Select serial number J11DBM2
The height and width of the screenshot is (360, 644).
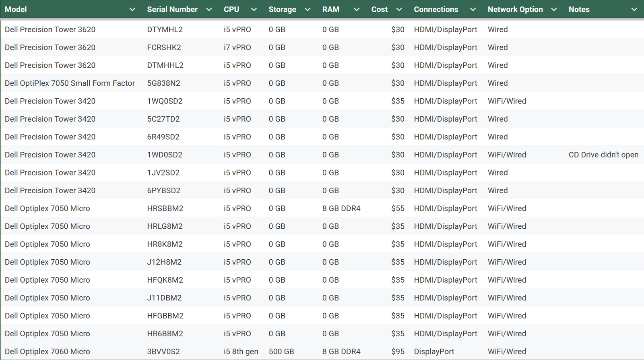point(164,298)
